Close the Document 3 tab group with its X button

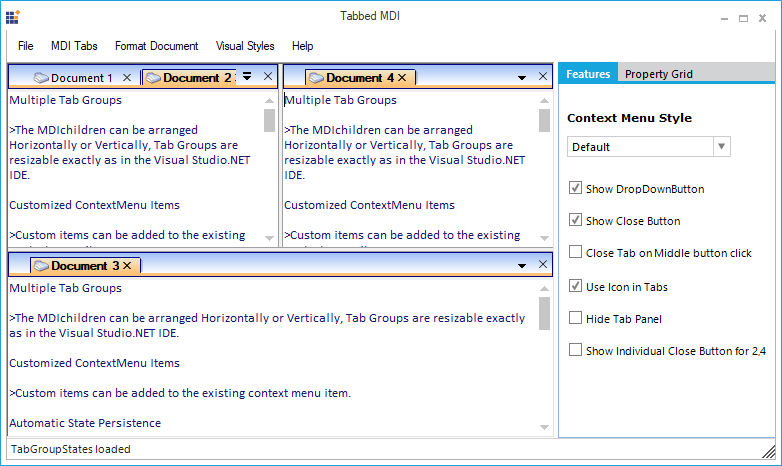pos(543,264)
